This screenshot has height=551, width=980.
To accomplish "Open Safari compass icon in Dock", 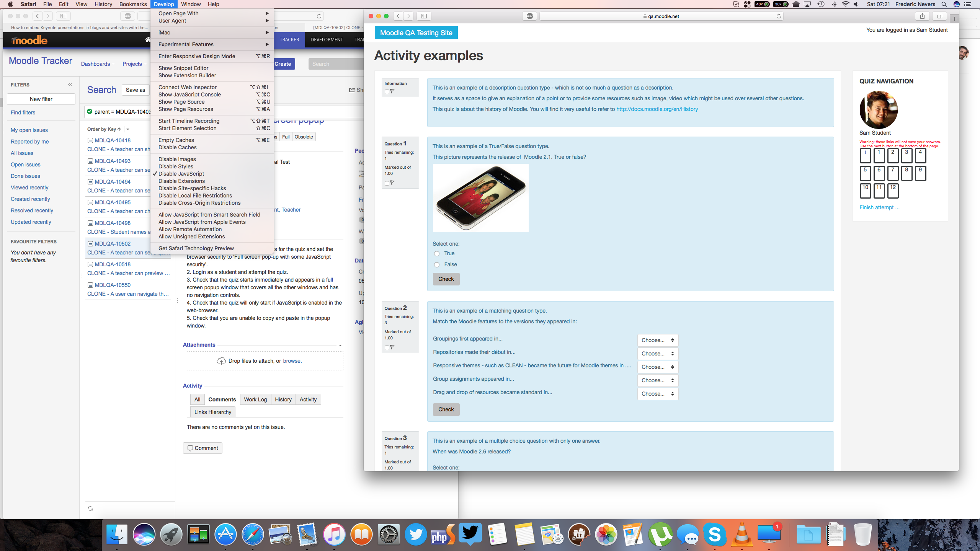I will pyautogui.click(x=253, y=534).
